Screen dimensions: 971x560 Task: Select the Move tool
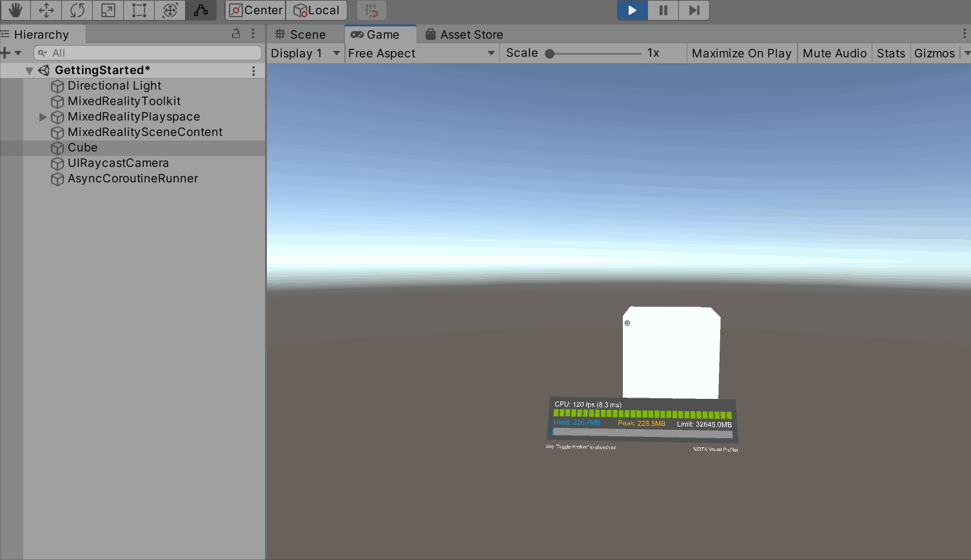[x=45, y=10]
